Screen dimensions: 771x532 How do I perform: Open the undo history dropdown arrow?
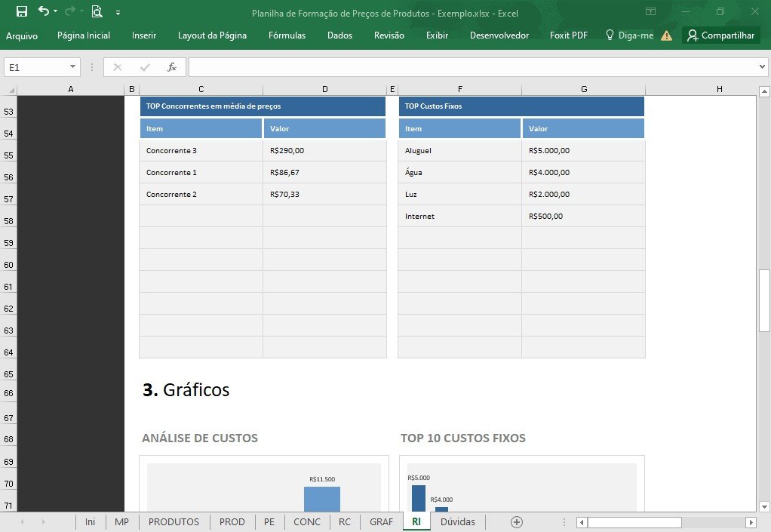[55, 11]
